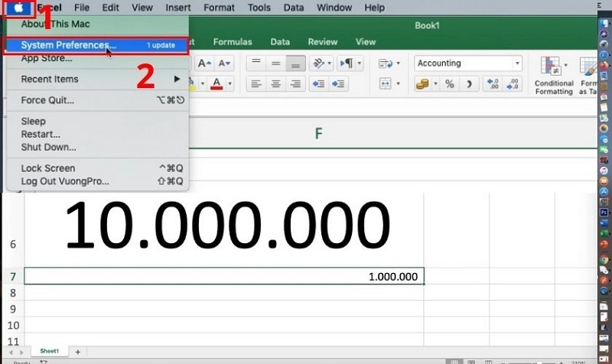The height and width of the screenshot is (364, 612).
Task: Open the Accounting number format dropdown
Action: tap(518, 63)
